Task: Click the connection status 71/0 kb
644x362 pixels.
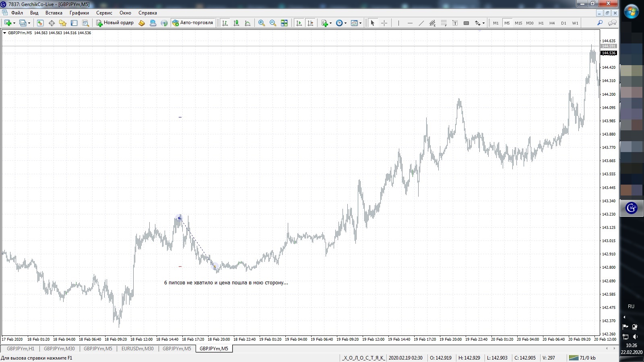Action: click(x=582, y=358)
